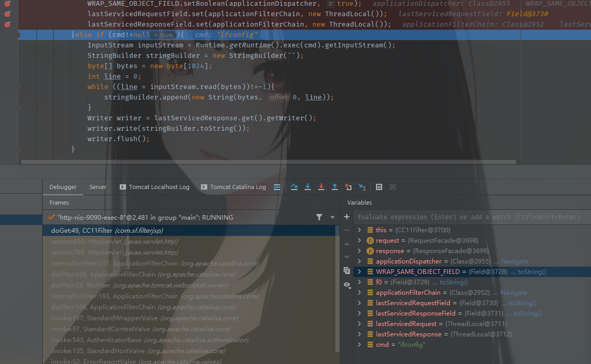
Task: Select service:656, HttpServlet frame
Action: (x=188, y=242)
